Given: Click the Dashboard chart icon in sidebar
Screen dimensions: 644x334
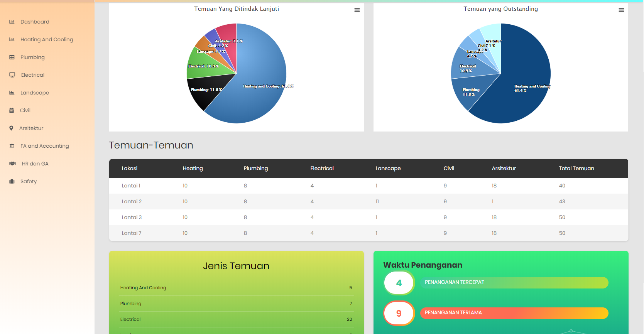Looking at the screenshot, I should tap(12, 22).
